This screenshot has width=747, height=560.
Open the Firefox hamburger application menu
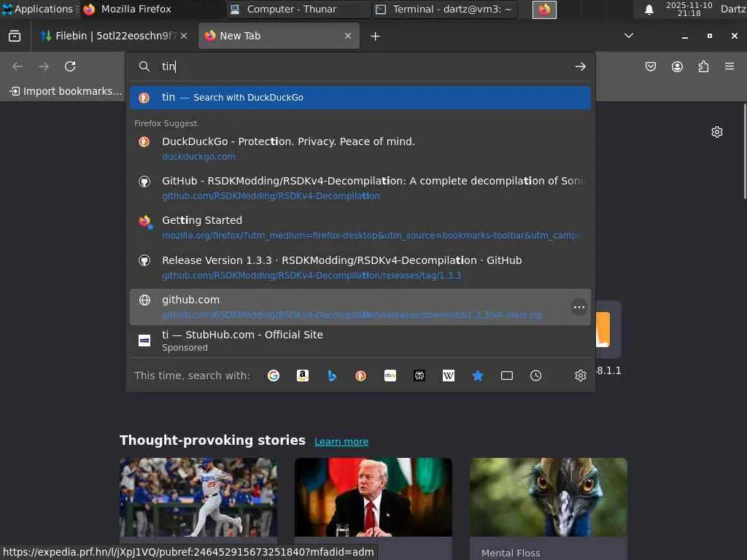pos(729,66)
